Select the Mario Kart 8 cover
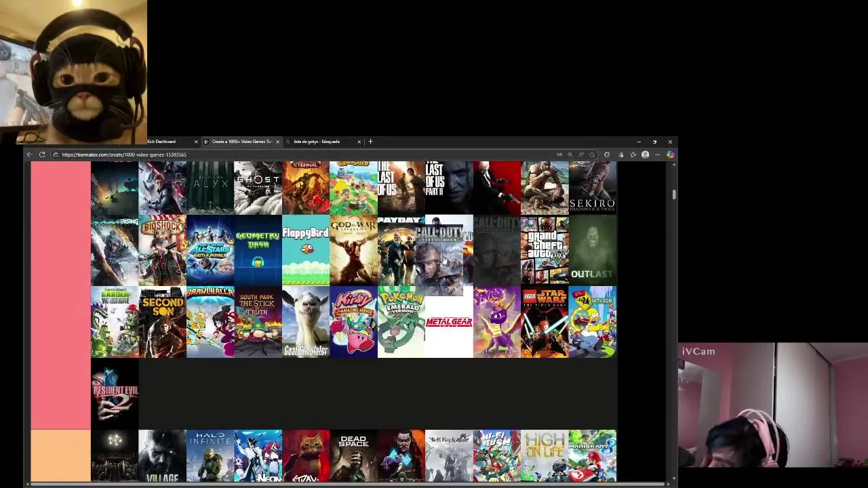Image resolution: width=868 pixels, height=488 pixels. tap(593, 456)
